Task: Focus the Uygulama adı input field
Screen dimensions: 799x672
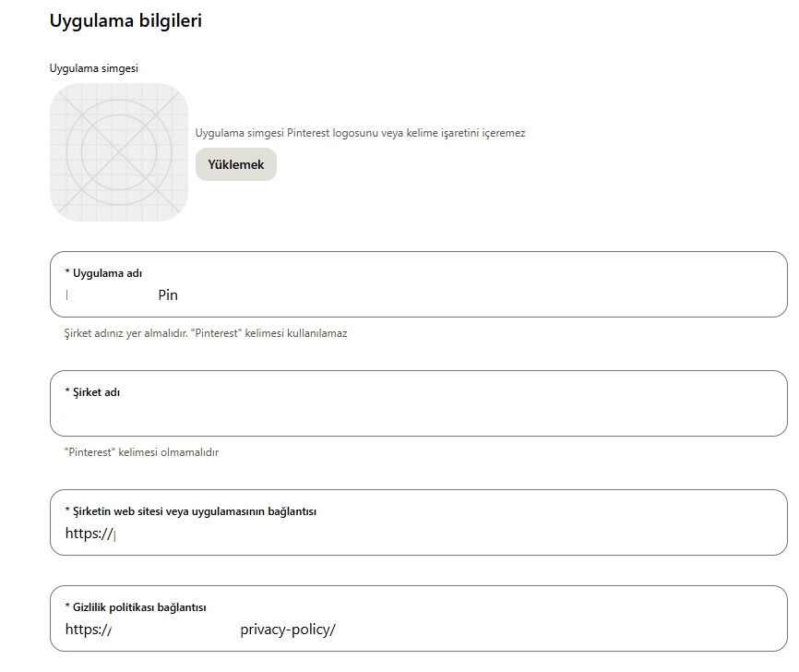Action: click(418, 284)
